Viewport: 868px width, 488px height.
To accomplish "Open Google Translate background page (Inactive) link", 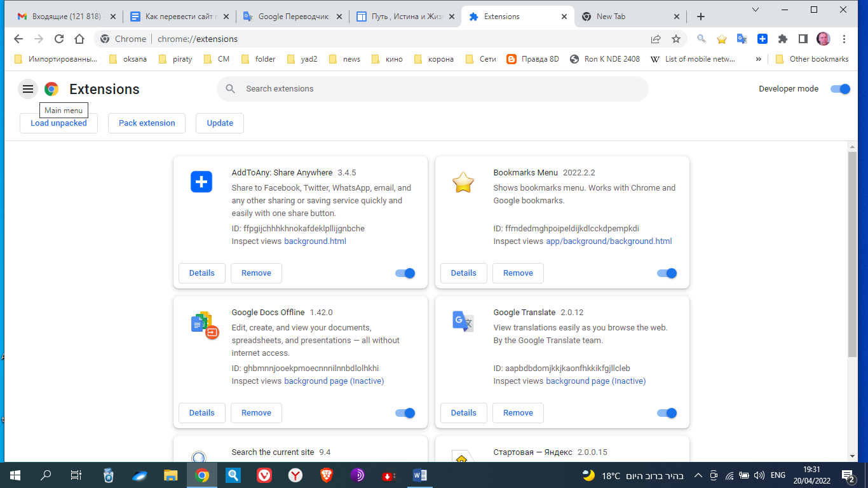I will pos(596,381).
